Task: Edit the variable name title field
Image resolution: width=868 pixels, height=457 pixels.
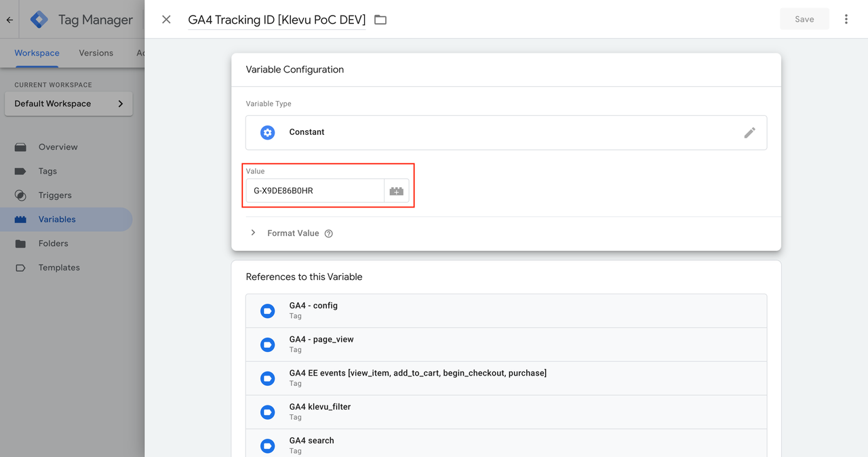Action: [x=277, y=20]
